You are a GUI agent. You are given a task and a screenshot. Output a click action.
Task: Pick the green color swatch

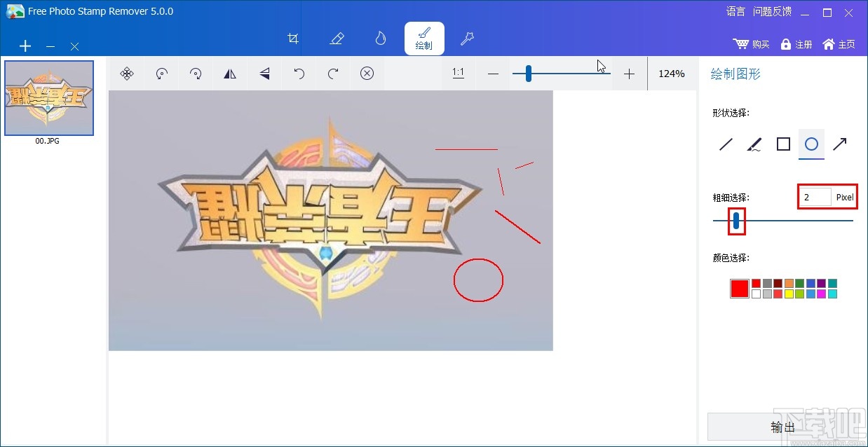point(799,282)
